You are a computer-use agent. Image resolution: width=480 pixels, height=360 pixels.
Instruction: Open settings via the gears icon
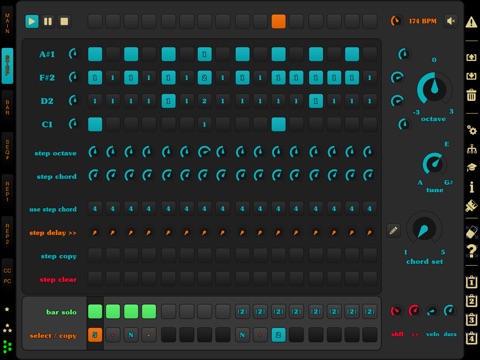(x=471, y=130)
